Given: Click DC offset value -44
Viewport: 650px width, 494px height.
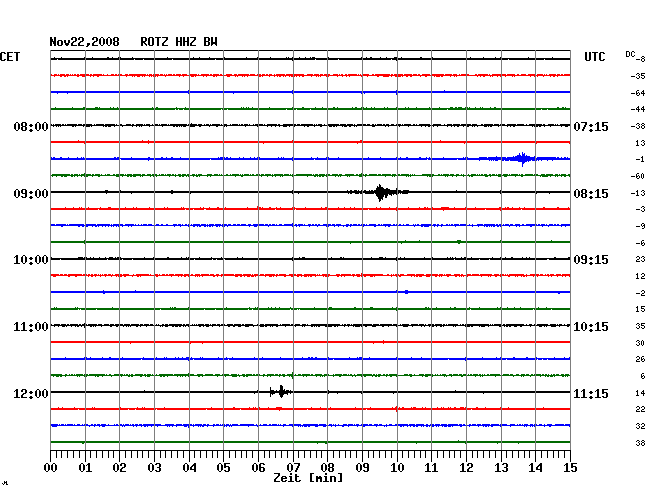Looking at the screenshot, I should tap(638, 109).
